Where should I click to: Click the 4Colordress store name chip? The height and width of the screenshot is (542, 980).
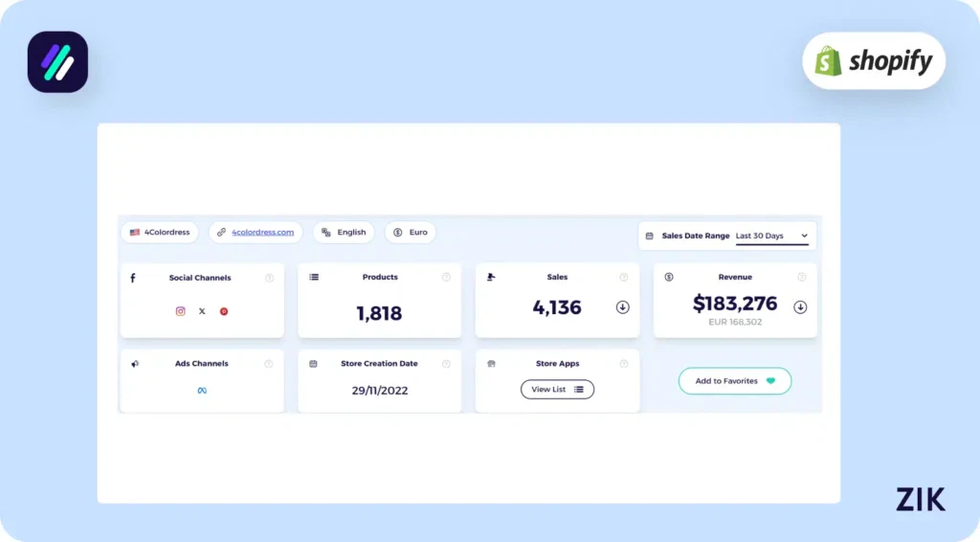160,232
